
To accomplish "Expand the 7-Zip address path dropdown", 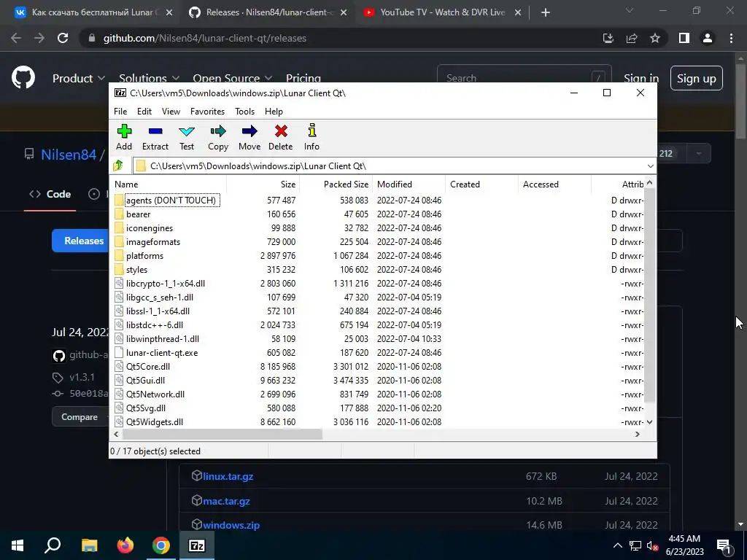I will (650, 166).
